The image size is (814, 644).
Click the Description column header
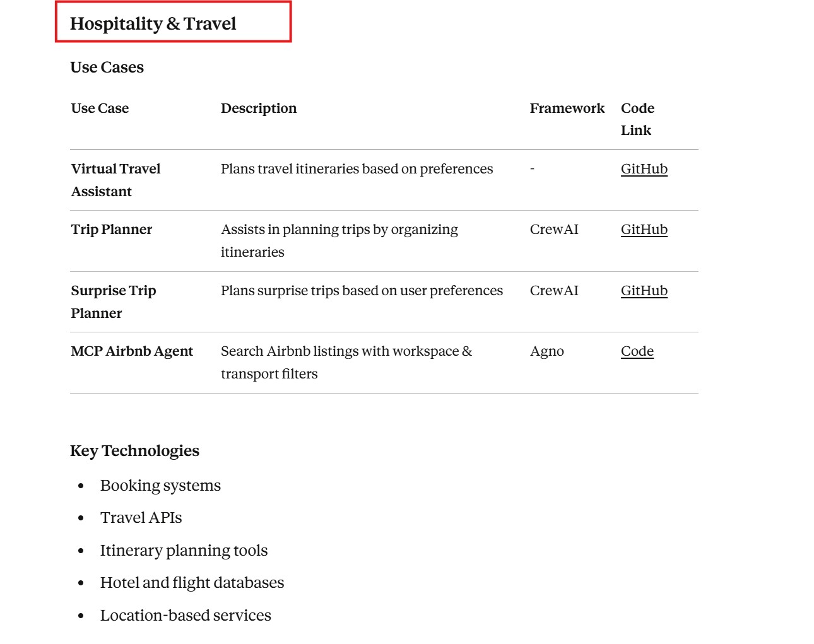point(258,108)
